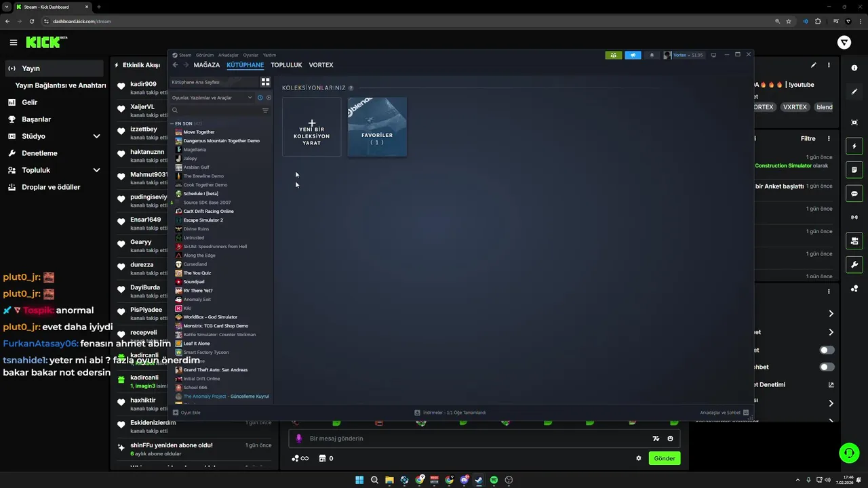Image resolution: width=868 pixels, height=488 pixels.
Task: Click Kick sidebar lightning bolt icon
Action: (854, 146)
